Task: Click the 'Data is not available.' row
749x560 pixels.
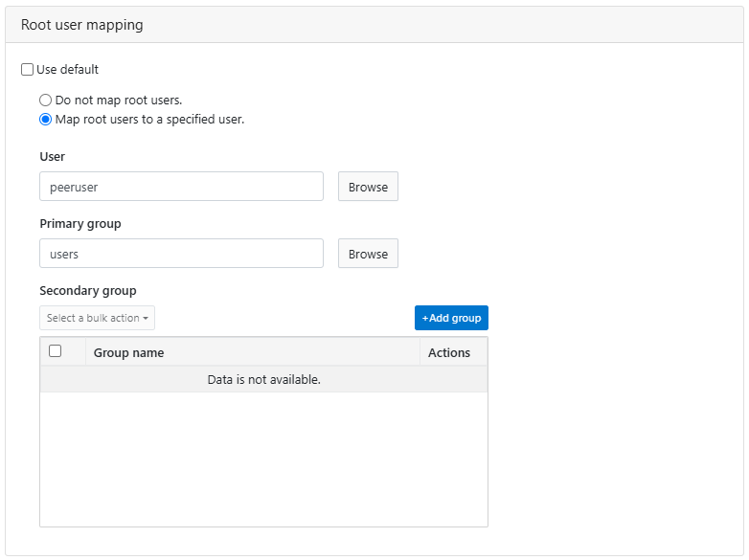Action: [x=263, y=380]
